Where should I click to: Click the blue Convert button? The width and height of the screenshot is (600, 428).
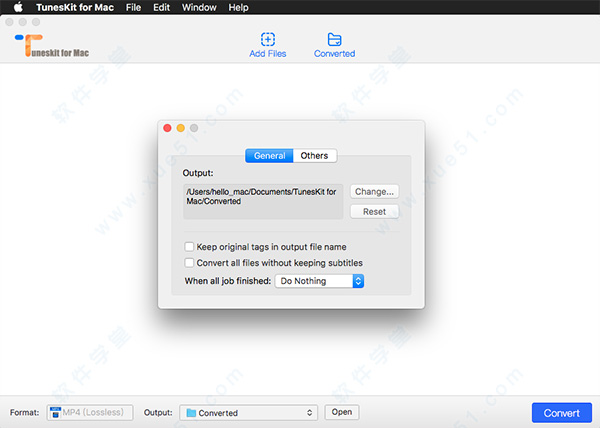pos(562,413)
